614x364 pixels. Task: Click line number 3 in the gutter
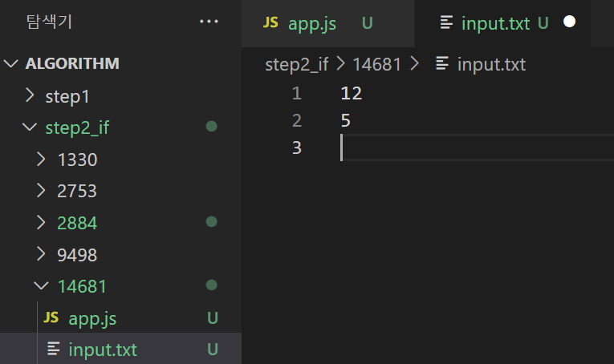tap(297, 148)
